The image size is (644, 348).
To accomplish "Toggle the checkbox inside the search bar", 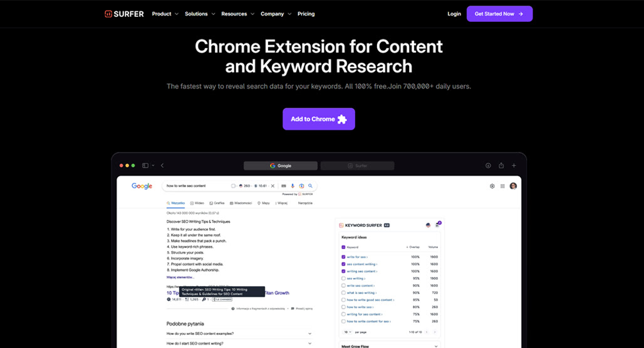I will 233,186.
